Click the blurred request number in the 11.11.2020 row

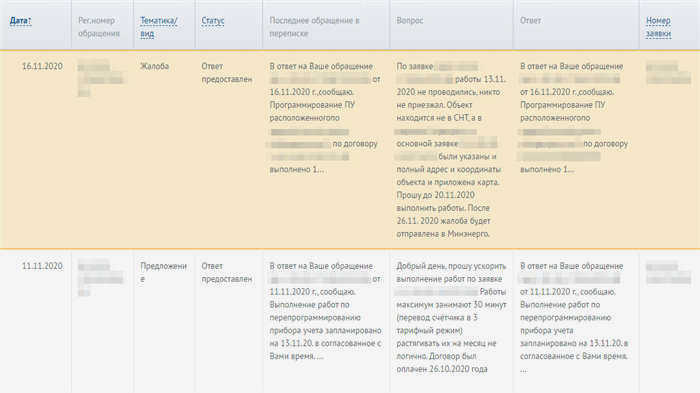point(668,273)
